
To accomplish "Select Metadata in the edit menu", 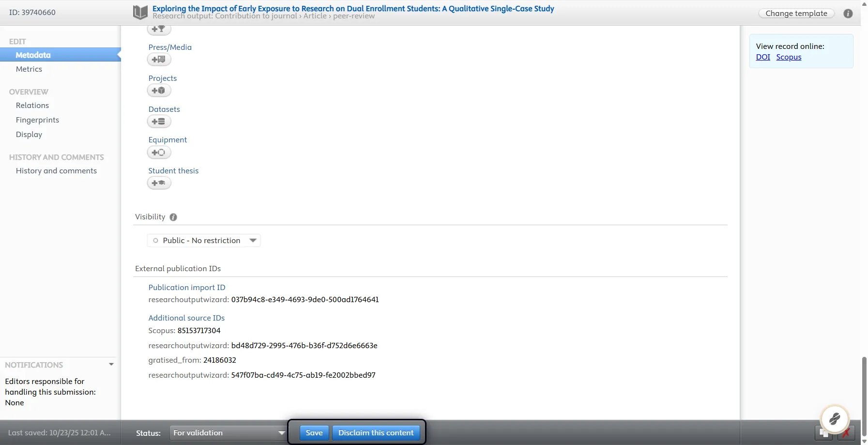I will (x=61, y=55).
